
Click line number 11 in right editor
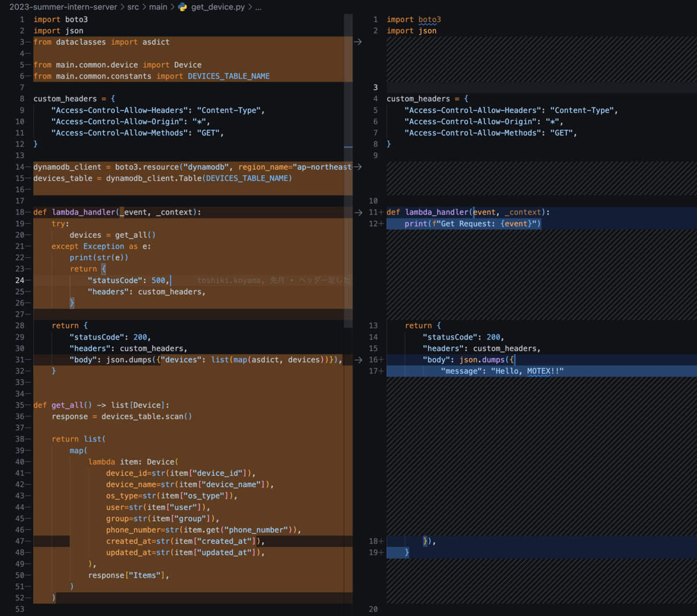tap(372, 212)
